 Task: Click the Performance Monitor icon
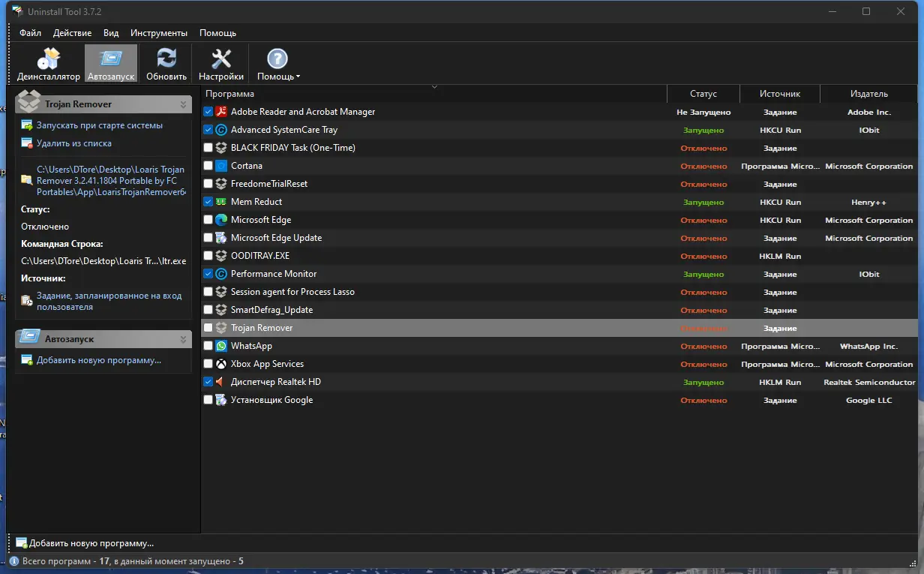pos(221,274)
